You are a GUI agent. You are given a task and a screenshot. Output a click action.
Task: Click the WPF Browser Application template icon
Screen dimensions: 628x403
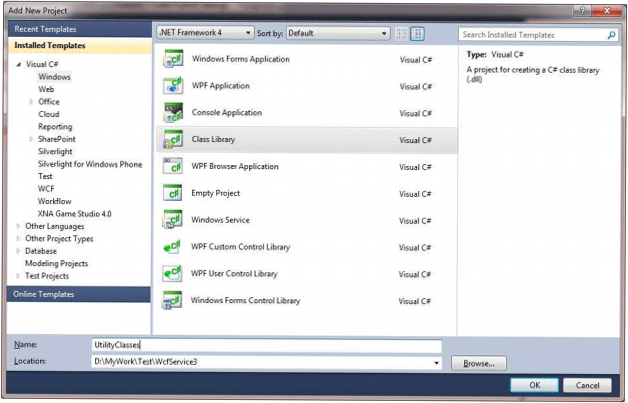point(173,166)
